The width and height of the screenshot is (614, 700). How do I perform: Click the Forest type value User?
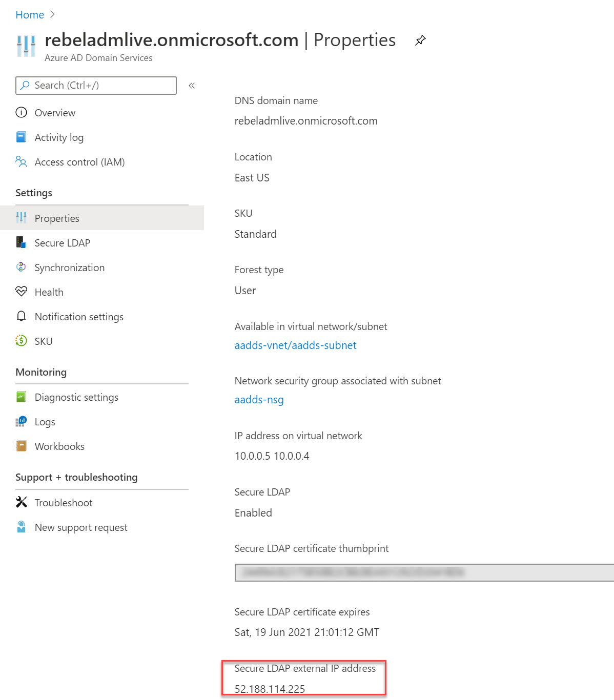(245, 291)
